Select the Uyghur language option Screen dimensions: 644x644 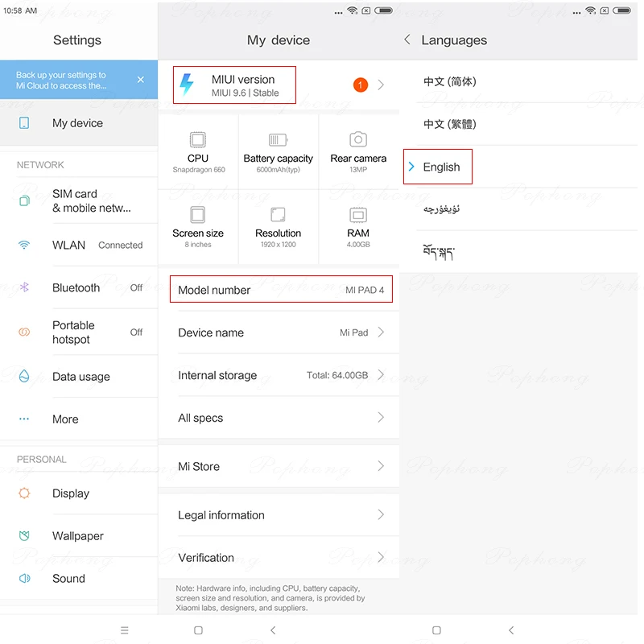(x=518, y=209)
